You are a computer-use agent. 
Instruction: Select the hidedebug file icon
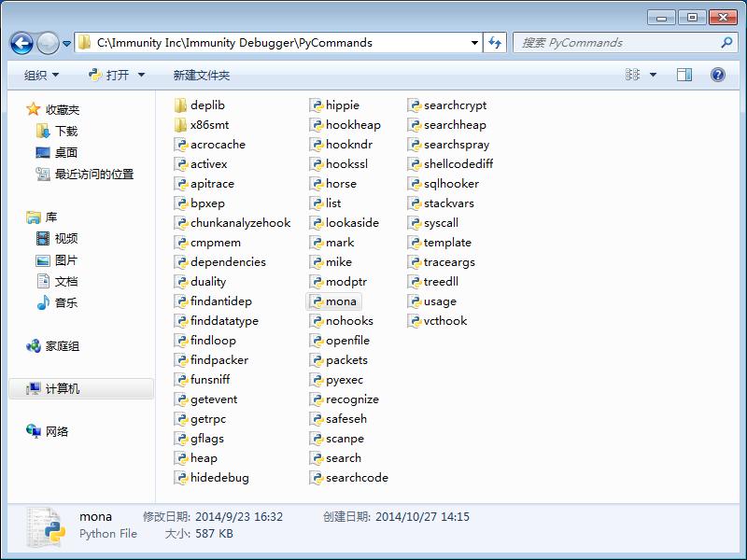pos(180,478)
